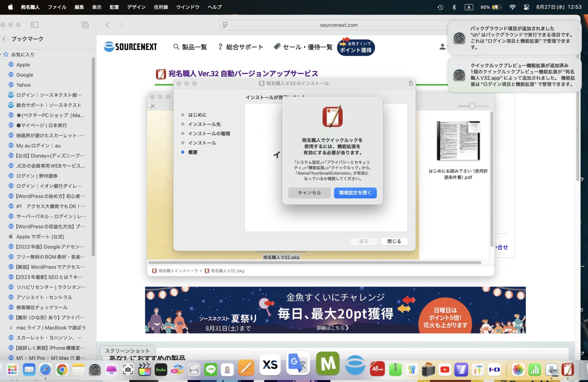This screenshot has height=382, width=588.
Task: Open new tab group icon in Safari
Action: [85, 25]
